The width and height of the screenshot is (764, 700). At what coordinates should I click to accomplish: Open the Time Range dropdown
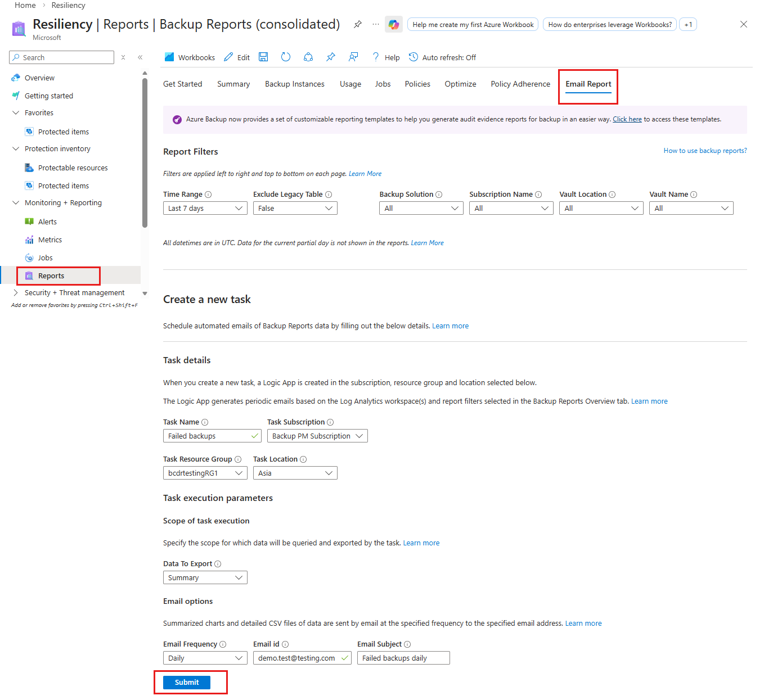pyautogui.click(x=205, y=208)
